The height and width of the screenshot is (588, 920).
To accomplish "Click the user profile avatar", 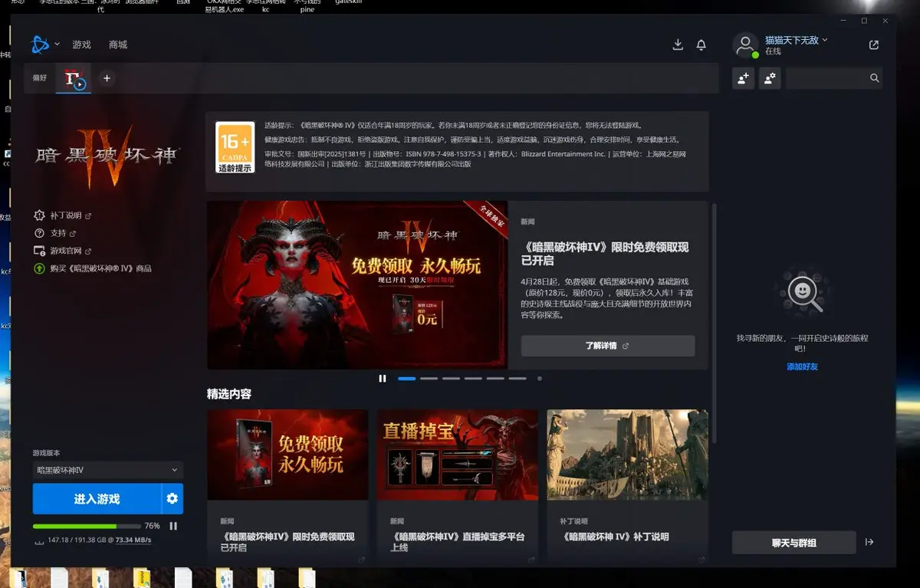I will coord(746,45).
